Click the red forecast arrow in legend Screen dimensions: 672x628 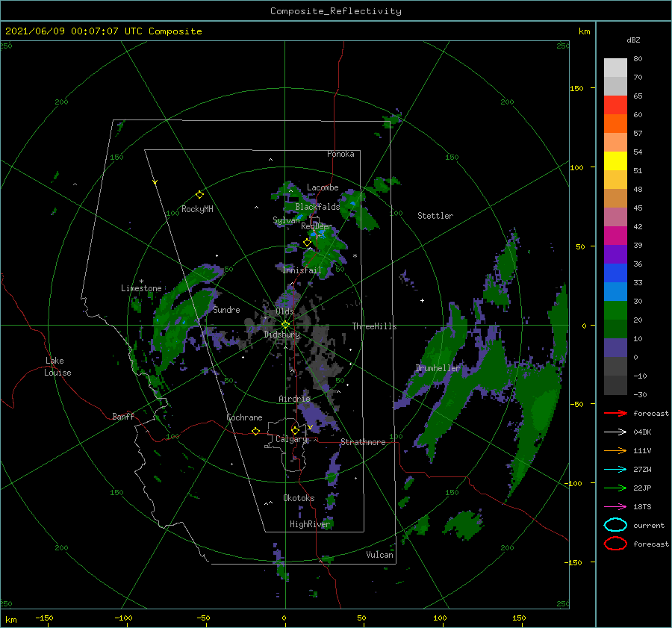pyautogui.click(x=615, y=413)
